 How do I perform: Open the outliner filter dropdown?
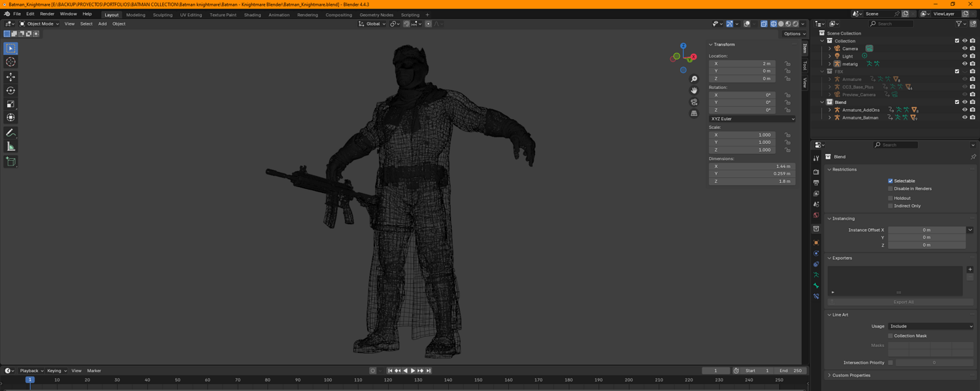960,24
